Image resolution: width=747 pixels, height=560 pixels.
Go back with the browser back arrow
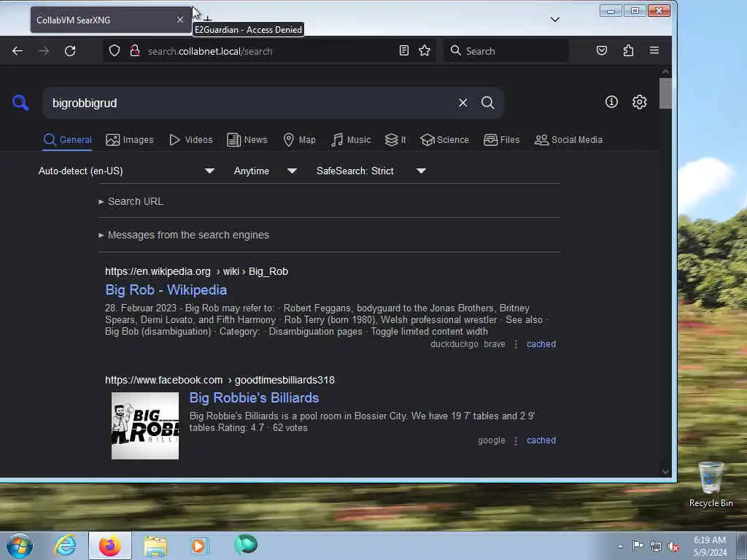click(x=18, y=51)
